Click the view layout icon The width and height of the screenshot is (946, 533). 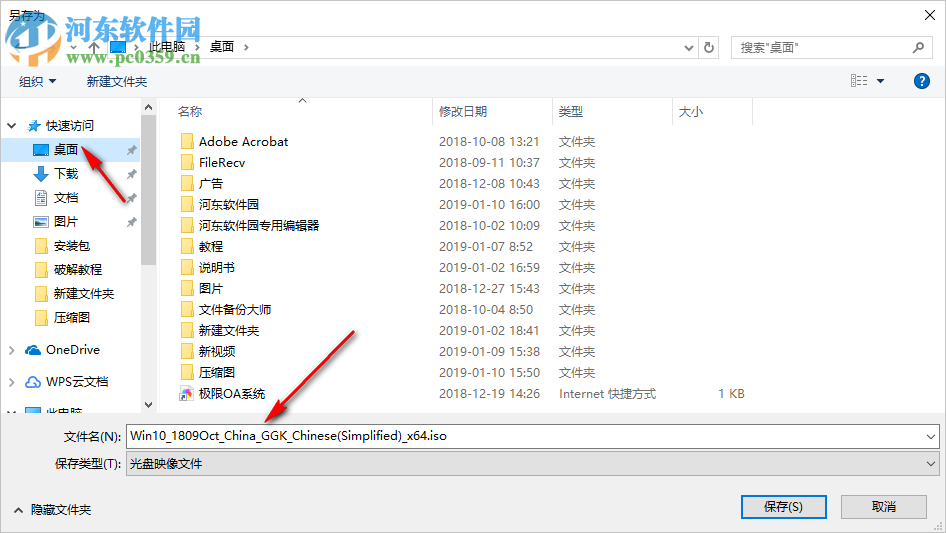coord(859,81)
